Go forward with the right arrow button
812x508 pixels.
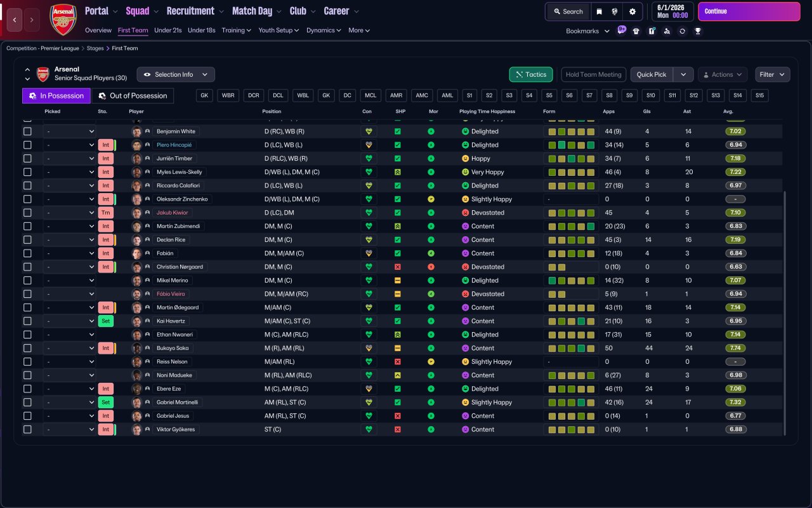coord(32,20)
